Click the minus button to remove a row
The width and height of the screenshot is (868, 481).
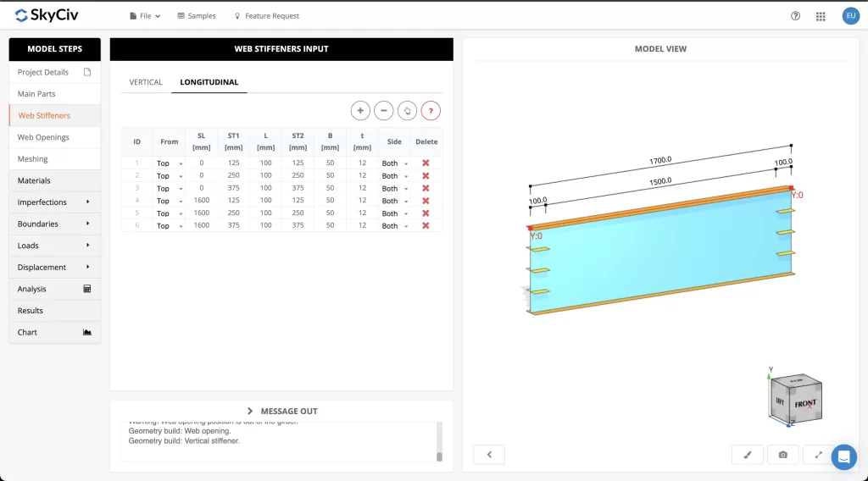(384, 110)
